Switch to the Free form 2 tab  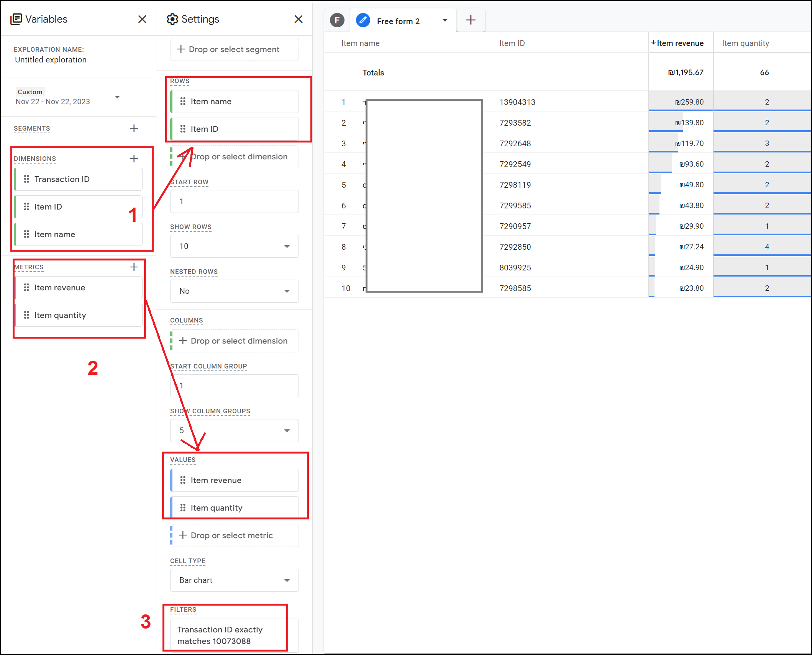click(398, 21)
